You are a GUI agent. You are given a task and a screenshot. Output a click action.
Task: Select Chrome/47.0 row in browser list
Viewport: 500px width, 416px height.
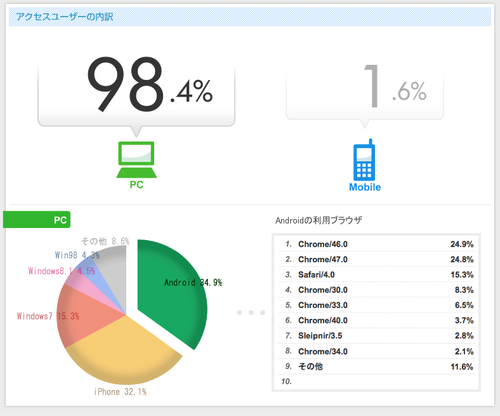coord(377,259)
